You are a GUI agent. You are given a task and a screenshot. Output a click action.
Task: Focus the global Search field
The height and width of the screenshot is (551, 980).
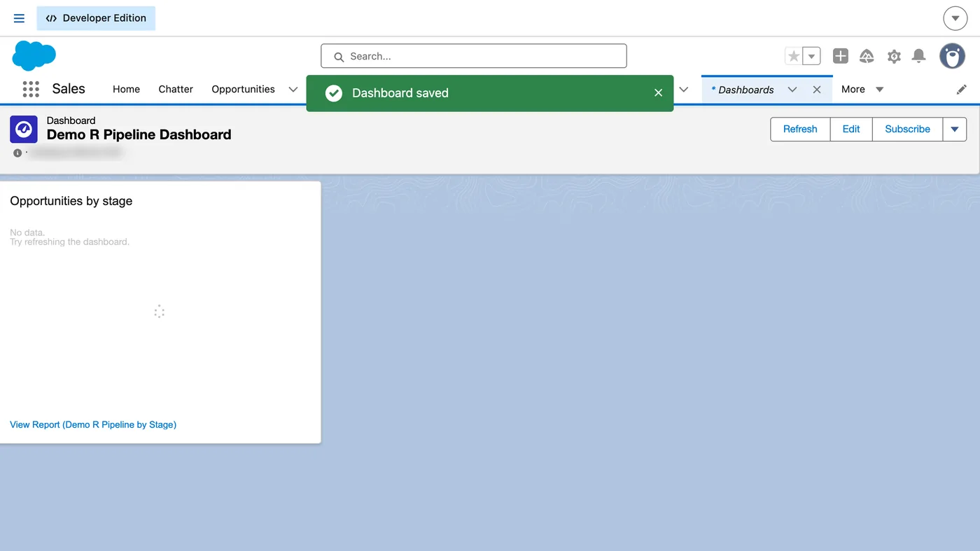coord(474,56)
